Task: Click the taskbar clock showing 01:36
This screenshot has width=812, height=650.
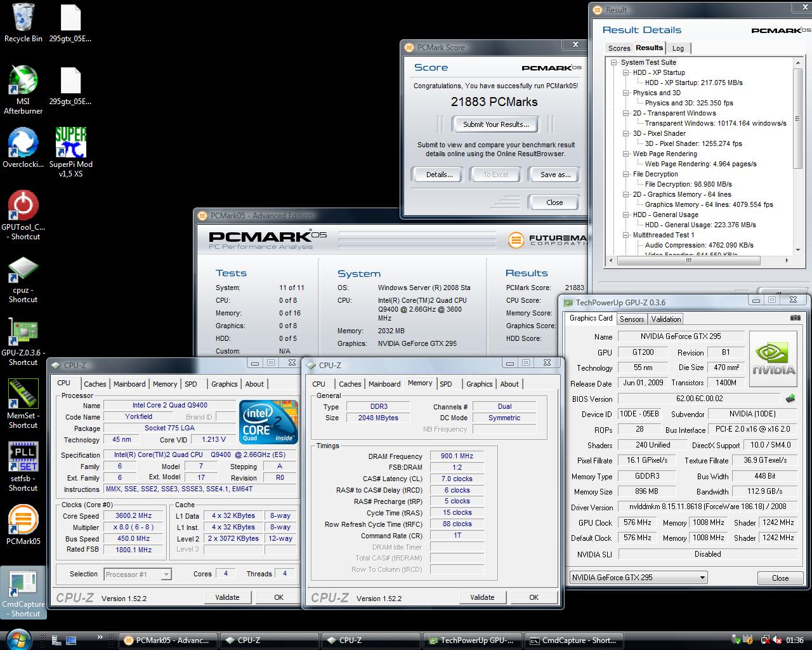Action: point(794,640)
